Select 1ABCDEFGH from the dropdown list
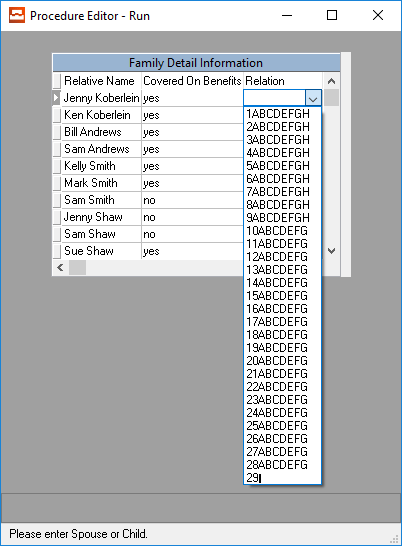This screenshot has height=546, width=402. click(x=282, y=114)
